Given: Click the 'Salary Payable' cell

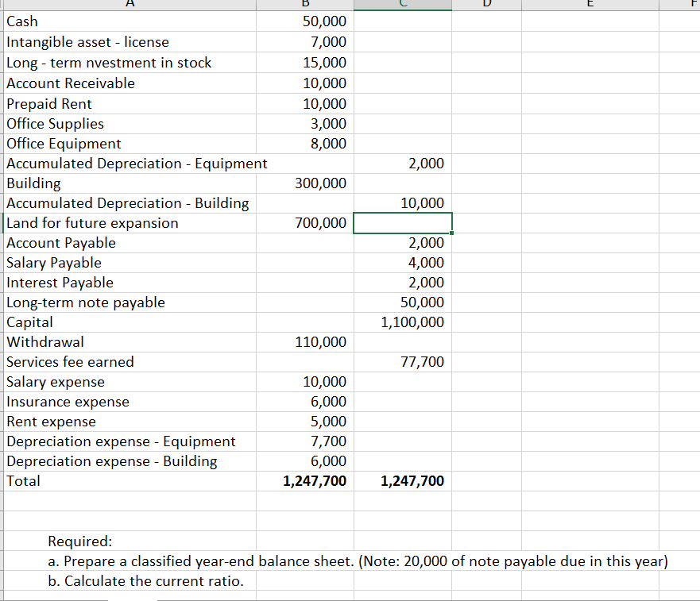Looking at the screenshot, I should pos(130,263).
